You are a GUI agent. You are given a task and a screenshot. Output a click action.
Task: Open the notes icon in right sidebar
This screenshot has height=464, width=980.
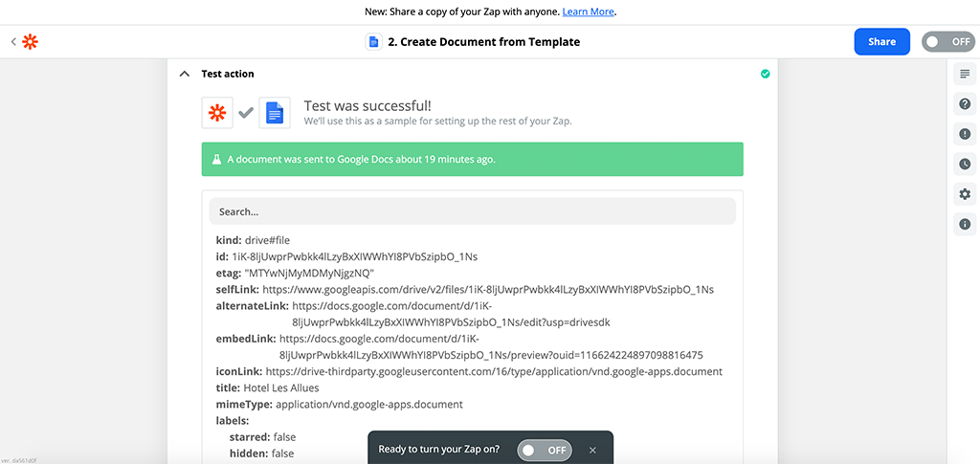(965, 74)
